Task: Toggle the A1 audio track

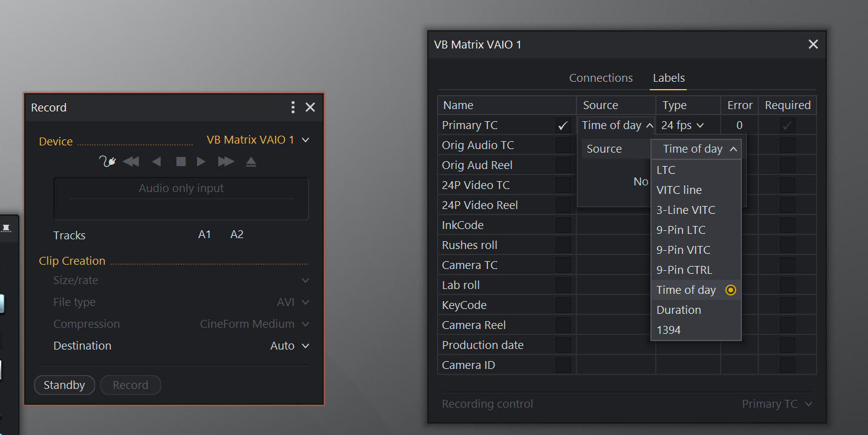Action: tap(205, 234)
